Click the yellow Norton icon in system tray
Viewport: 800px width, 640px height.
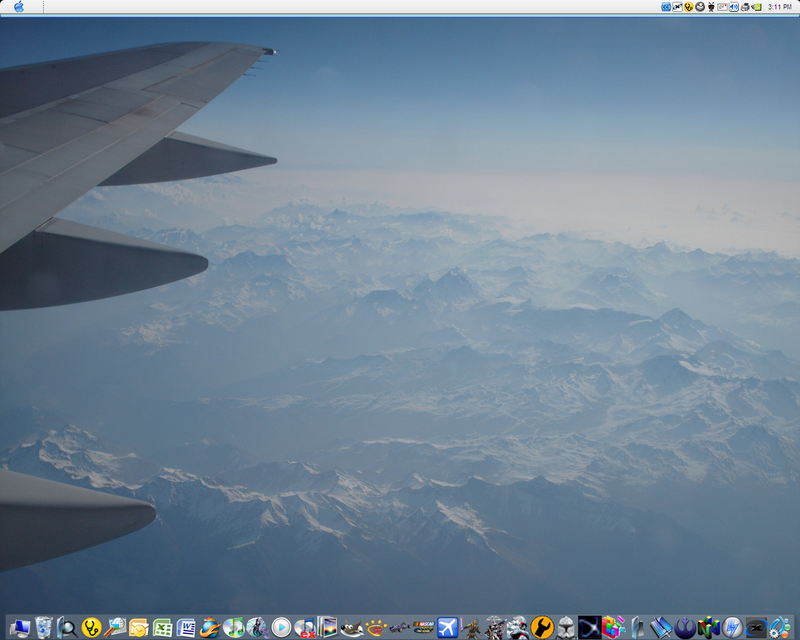tap(689, 7)
